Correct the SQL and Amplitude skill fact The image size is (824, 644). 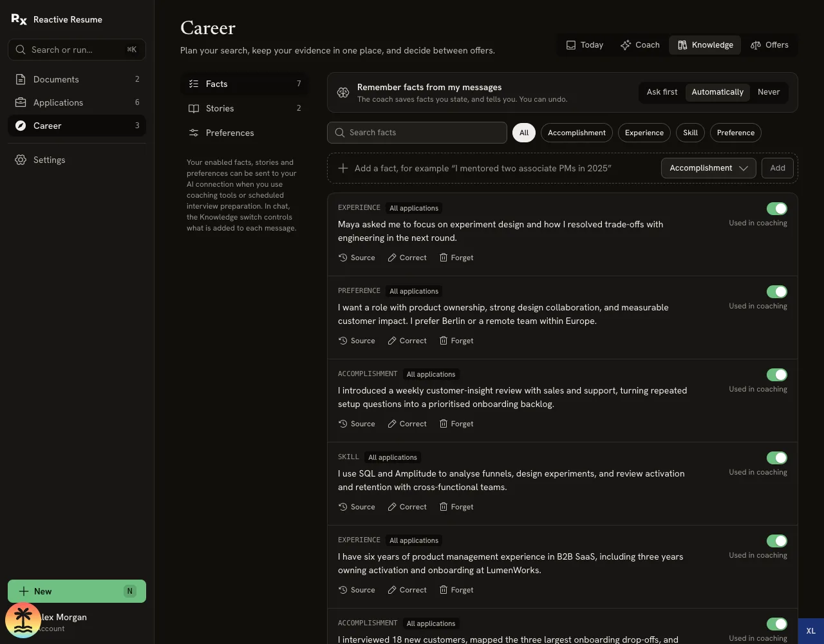tap(407, 507)
